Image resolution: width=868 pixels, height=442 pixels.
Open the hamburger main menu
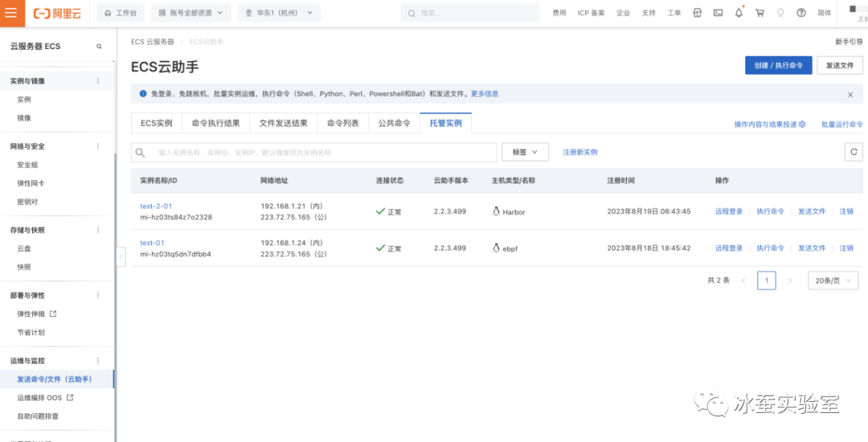coord(12,14)
